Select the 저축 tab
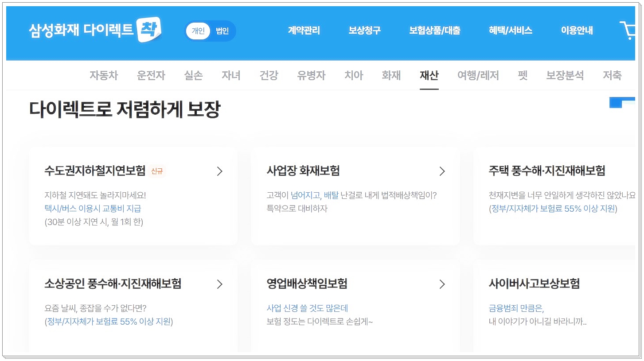This screenshot has width=644, height=361. (x=612, y=75)
